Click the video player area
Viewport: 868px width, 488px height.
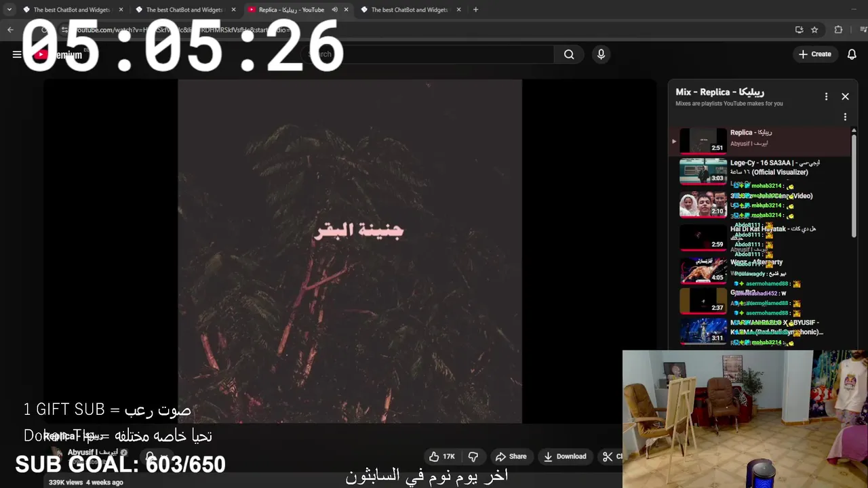[350, 251]
